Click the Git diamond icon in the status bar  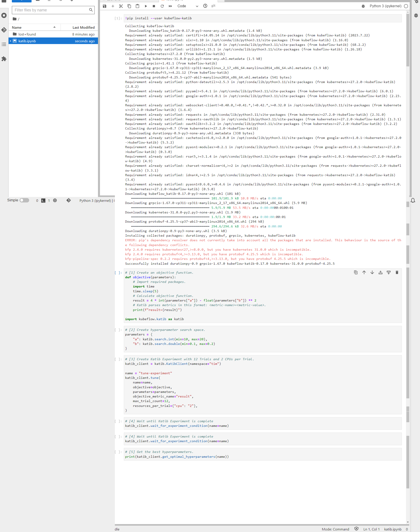69,200
